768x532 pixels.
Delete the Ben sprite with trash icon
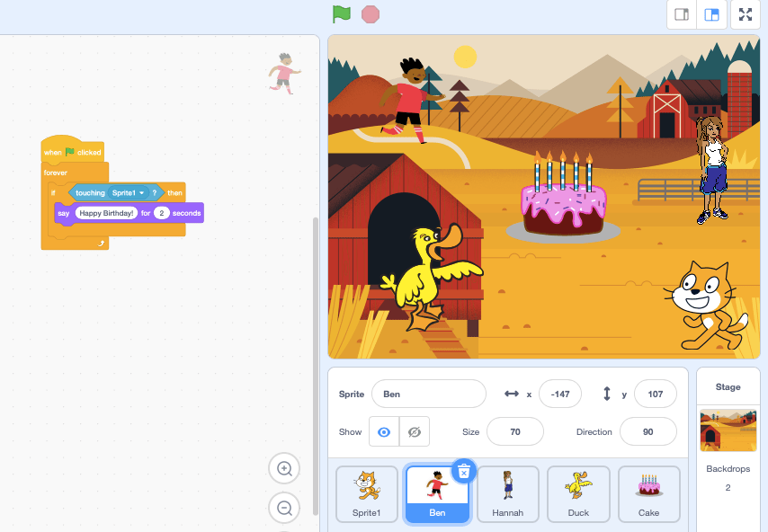463,471
